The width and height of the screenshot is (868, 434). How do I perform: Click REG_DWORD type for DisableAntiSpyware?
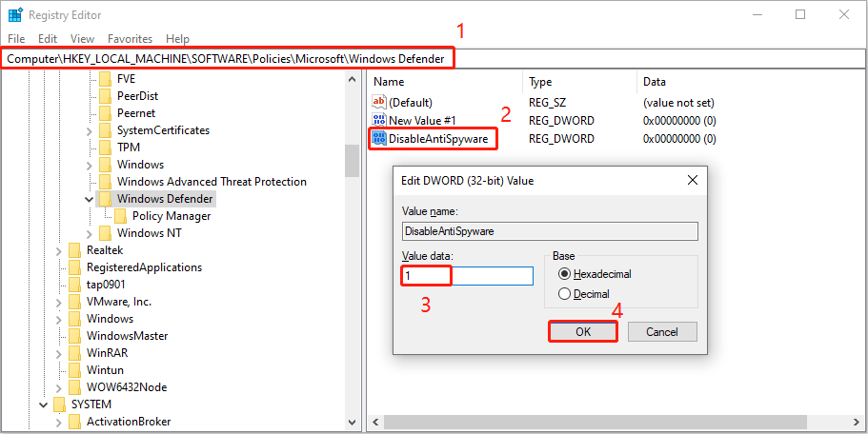tap(561, 138)
